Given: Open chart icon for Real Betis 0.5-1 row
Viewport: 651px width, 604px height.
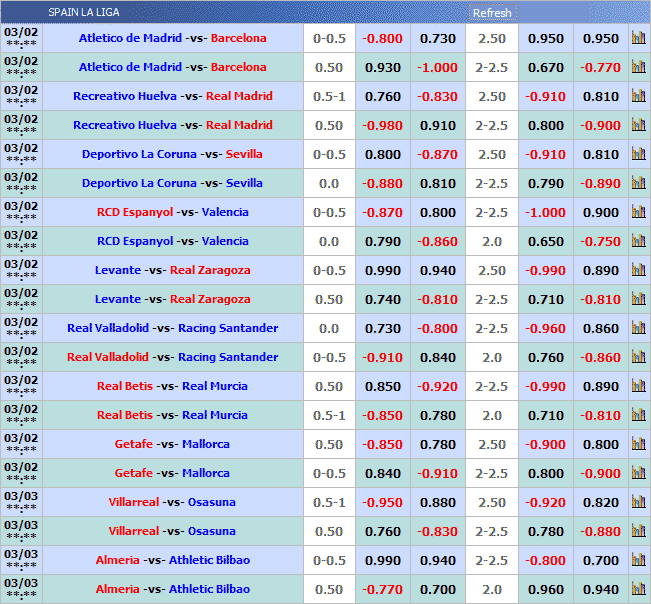Looking at the screenshot, I should tap(638, 416).
